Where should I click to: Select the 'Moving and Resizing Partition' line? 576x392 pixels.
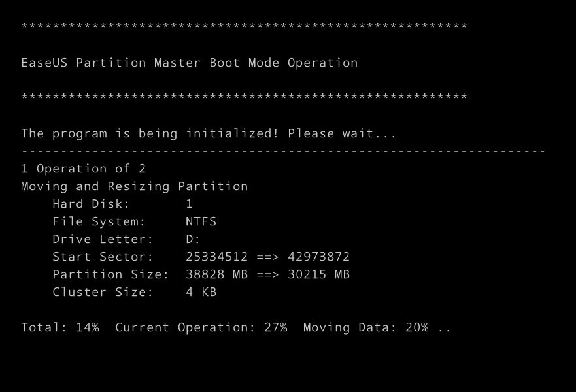pos(135,186)
